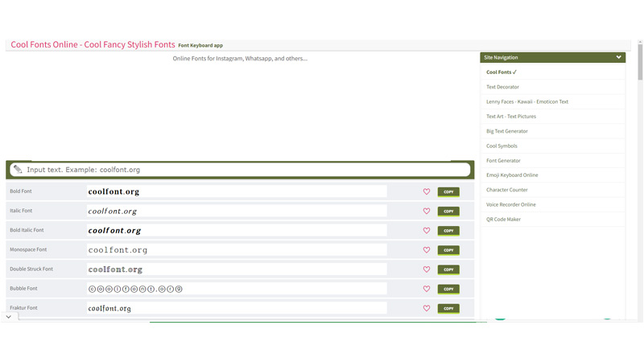
Task: Favorite the Bubble Font heart icon
Action: coord(427,289)
